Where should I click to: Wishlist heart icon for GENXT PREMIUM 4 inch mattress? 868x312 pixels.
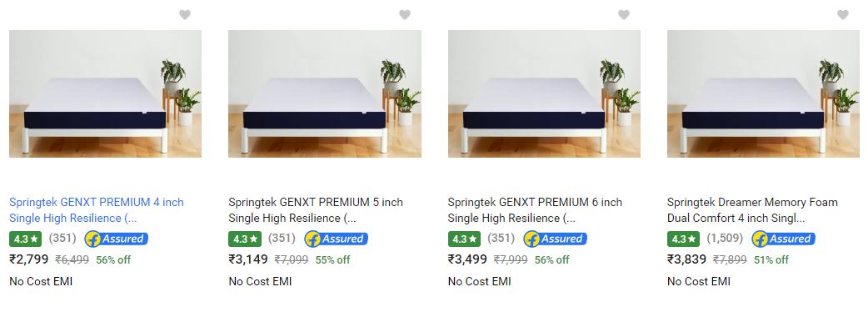(x=185, y=15)
